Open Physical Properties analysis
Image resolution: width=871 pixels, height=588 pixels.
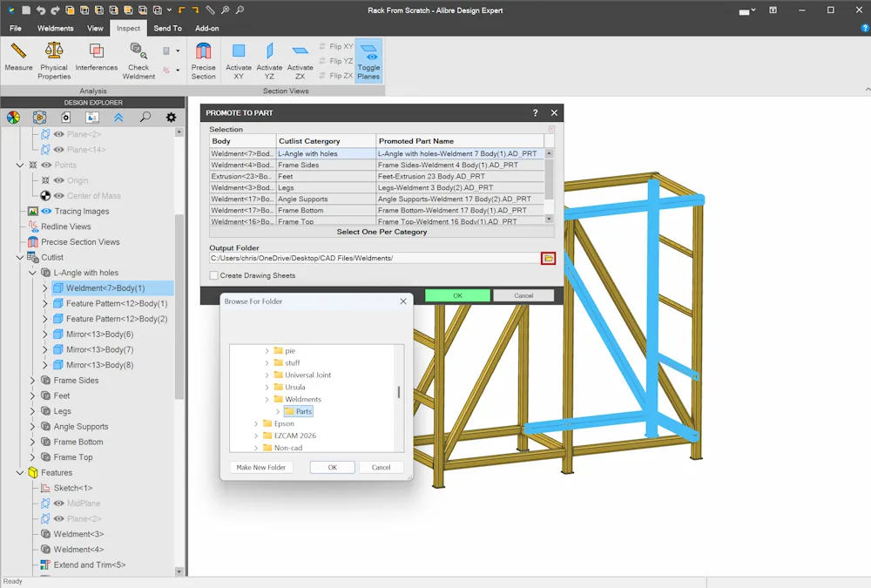[x=54, y=61]
